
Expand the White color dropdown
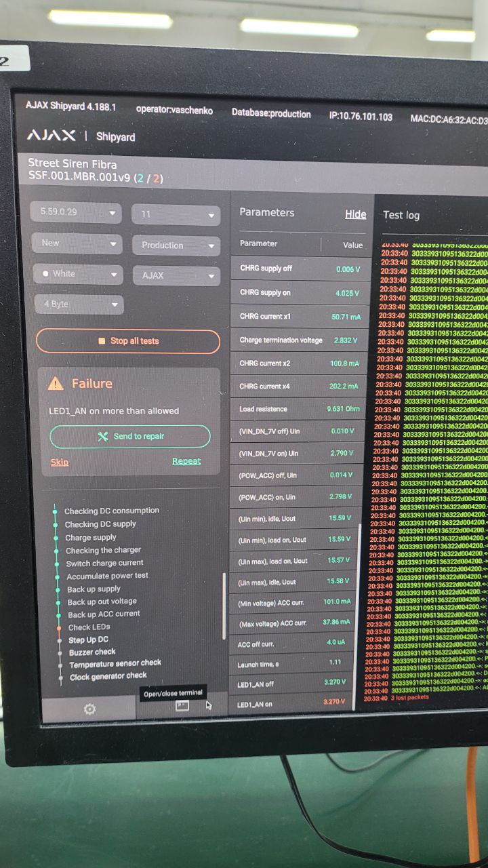(x=77, y=274)
